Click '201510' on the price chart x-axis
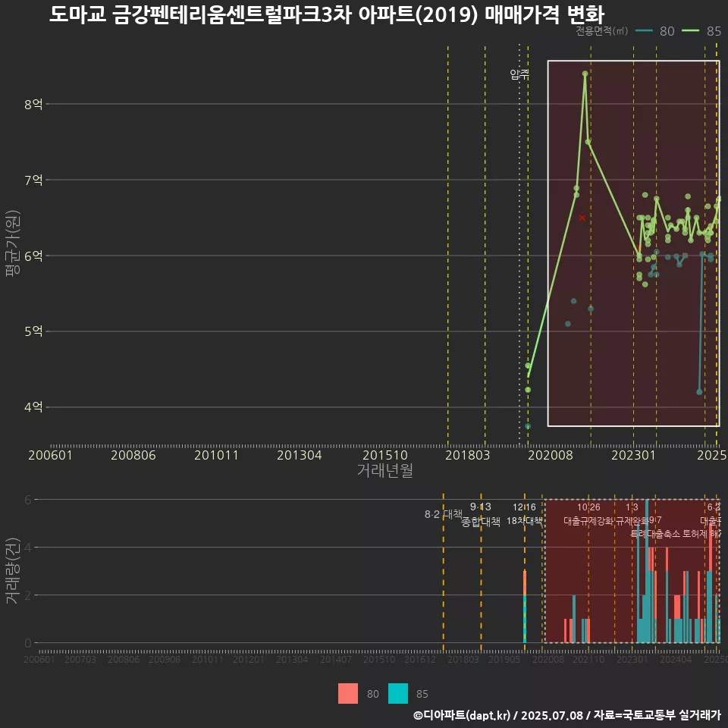The height and width of the screenshot is (728, 728). (x=385, y=455)
